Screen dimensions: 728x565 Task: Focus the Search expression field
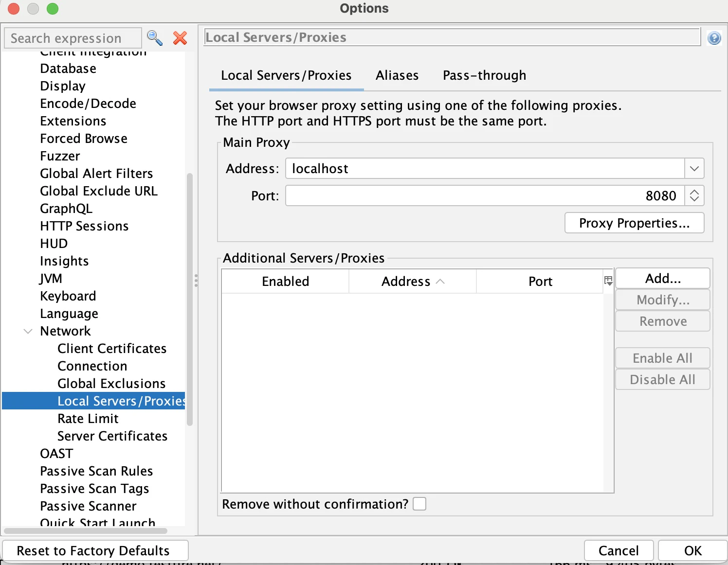pyautogui.click(x=73, y=38)
